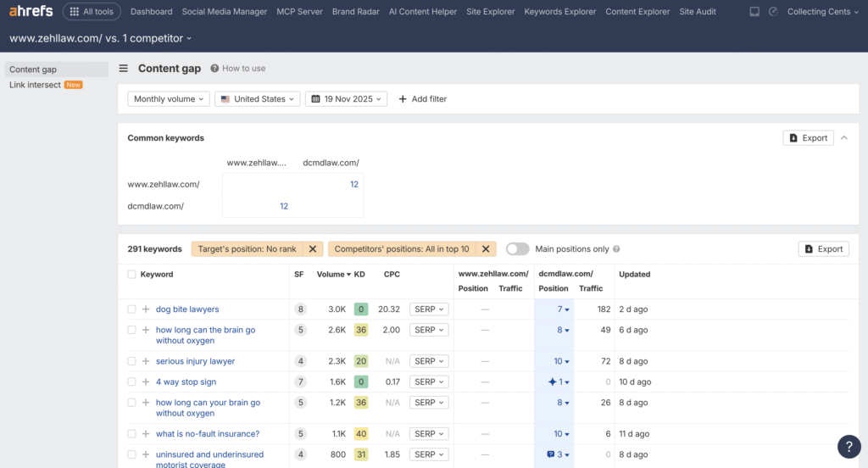The image size is (868, 468).
Task: Click Export button above keywords table
Action: click(823, 249)
